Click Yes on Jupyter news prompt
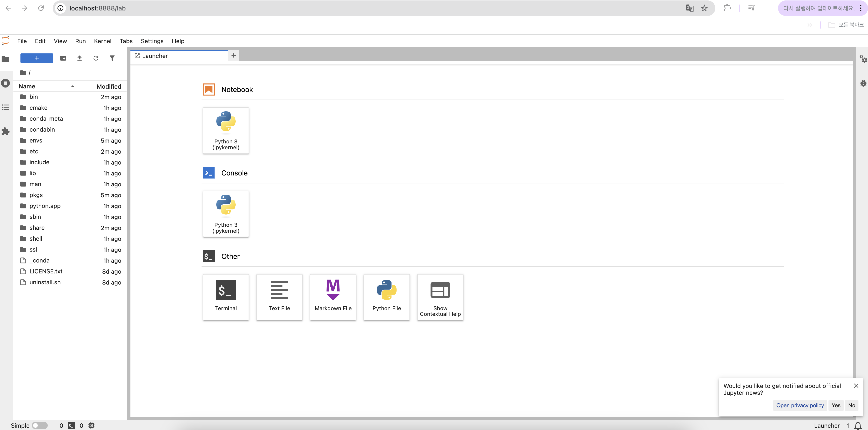Screen dimensions: 868x430 (836, 405)
